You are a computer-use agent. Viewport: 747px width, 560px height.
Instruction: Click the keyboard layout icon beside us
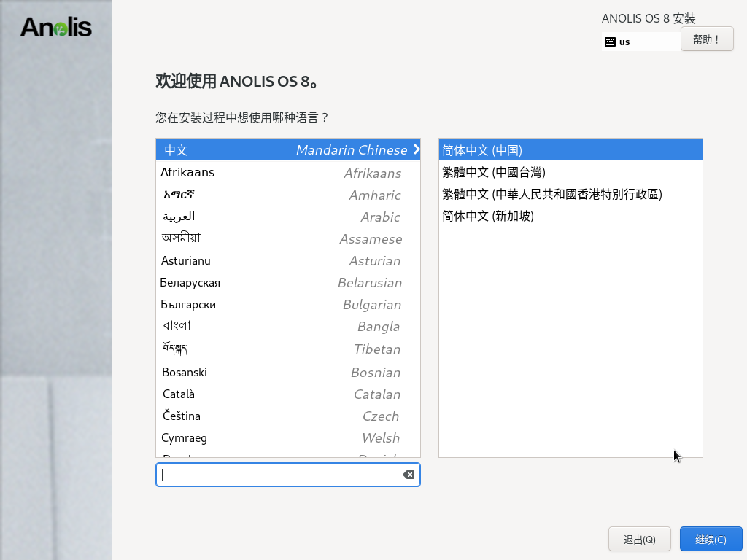pos(610,42)
